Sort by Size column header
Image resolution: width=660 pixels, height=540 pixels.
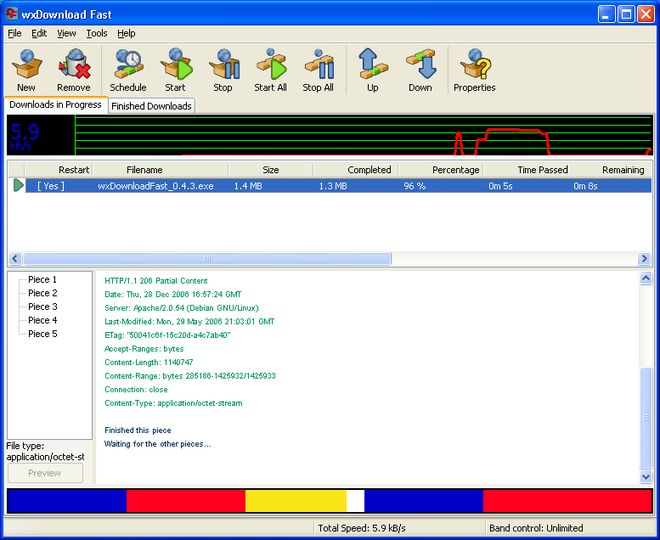point(270,170)
